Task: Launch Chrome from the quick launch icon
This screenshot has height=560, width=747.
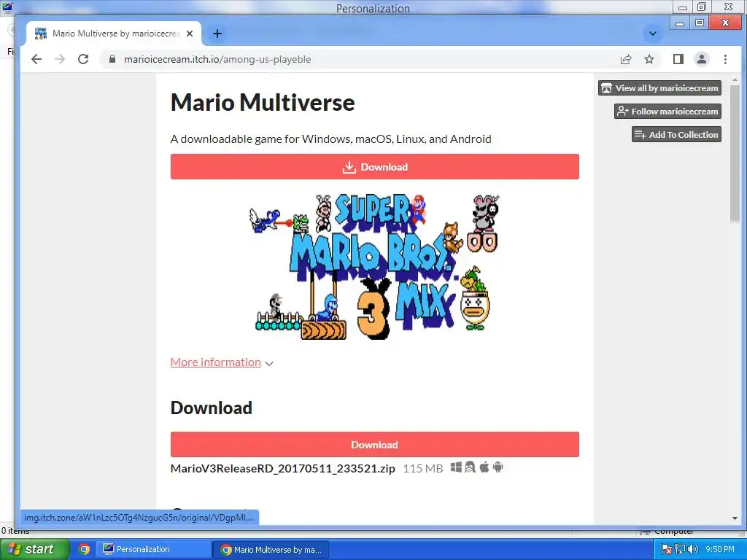Action: pos(84,550)
